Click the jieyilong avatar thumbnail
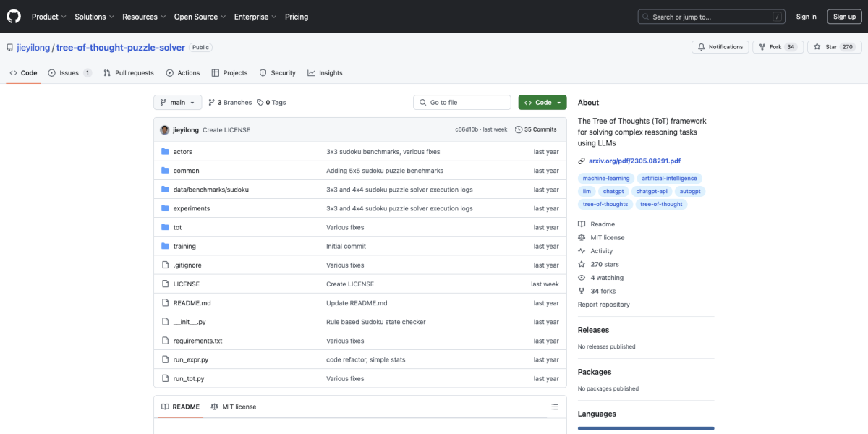The width and height of the screenshot is (868, 434). click(x=165, y=130)
